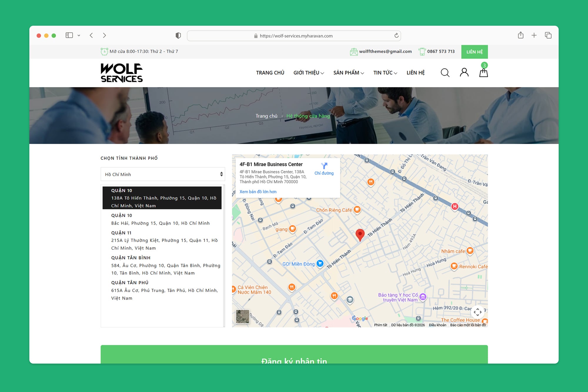Open the Hồ Chí Minh city dropdown
The height and width of the screenshot is (392, 588).
(x=163, y=174)
